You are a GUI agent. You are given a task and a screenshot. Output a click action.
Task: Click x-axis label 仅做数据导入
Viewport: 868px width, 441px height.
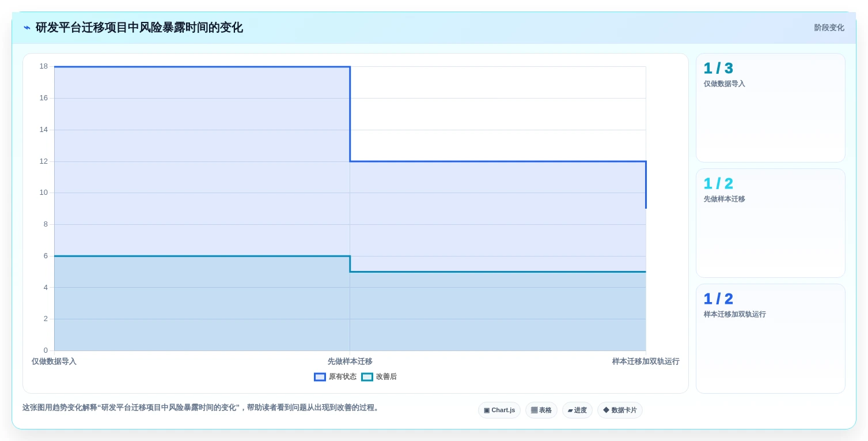tap(54, 361)
